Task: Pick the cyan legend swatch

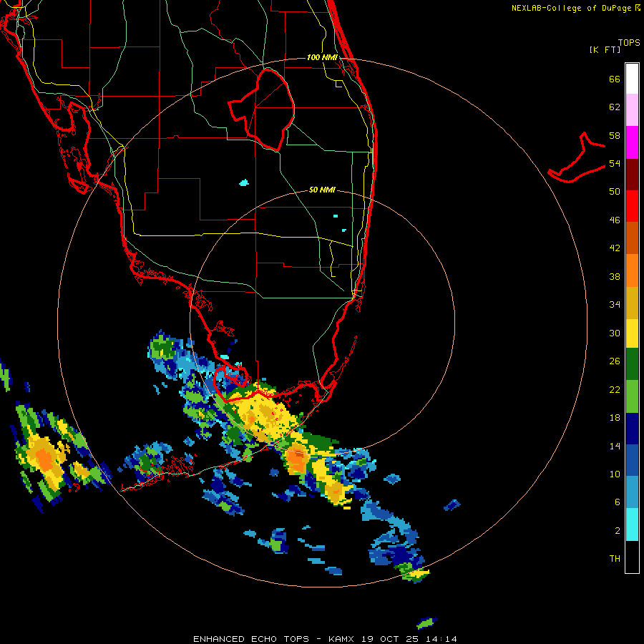Action: 632,525
